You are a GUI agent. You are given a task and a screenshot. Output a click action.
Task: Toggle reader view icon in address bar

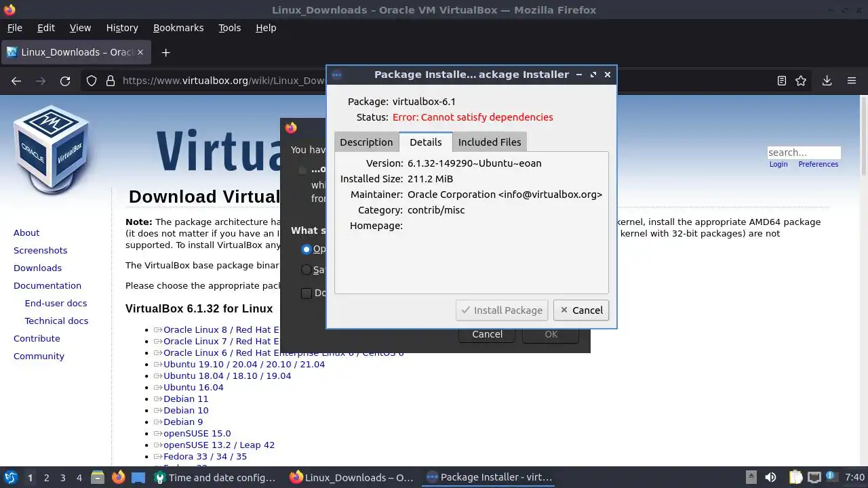point(782,81)
